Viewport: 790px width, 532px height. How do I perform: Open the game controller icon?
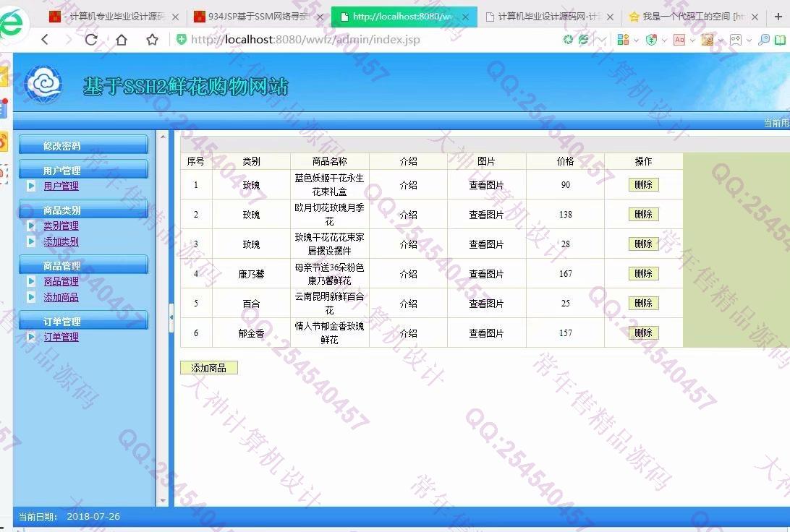click(x=736, y=39)
